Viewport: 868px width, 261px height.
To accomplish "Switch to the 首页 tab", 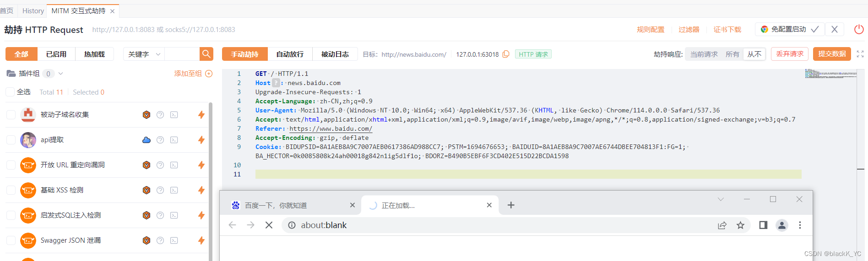I will tap(6, 11).
